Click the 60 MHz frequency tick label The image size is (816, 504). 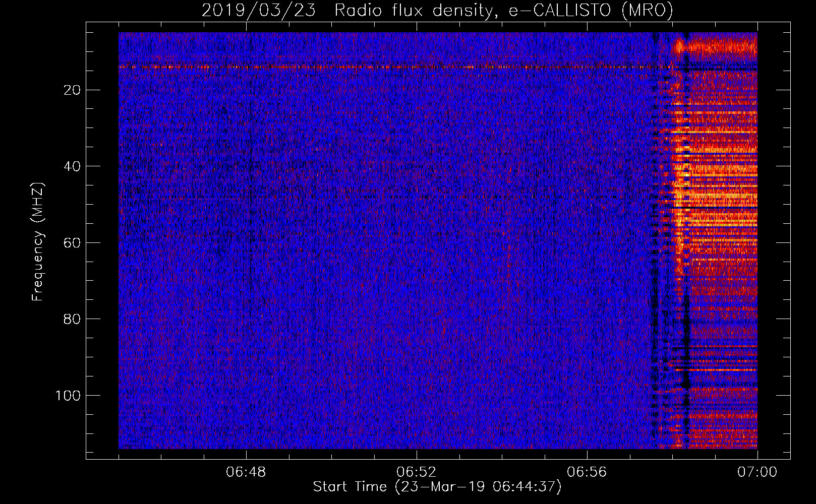tap(72, 243)
